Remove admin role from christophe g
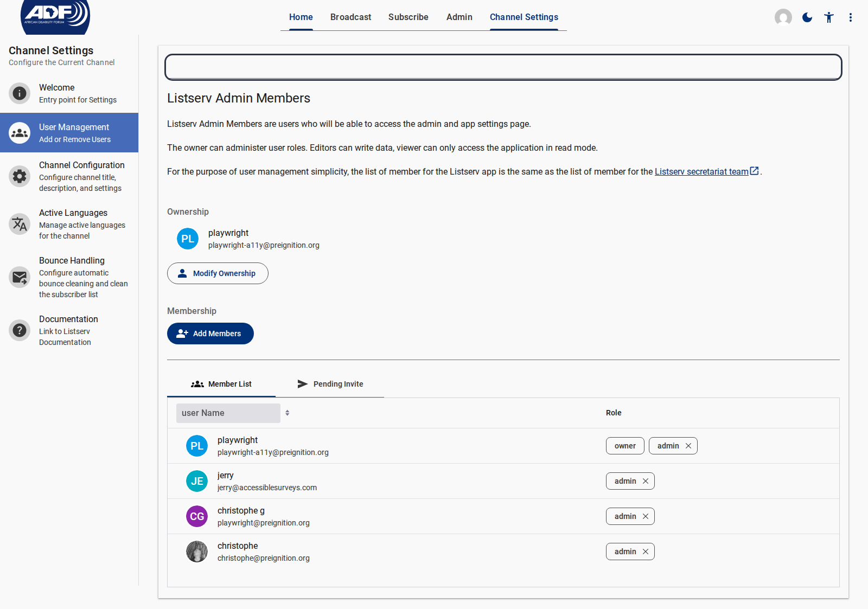The height and width of the screenshot is (609, 868). click(646, 516)
